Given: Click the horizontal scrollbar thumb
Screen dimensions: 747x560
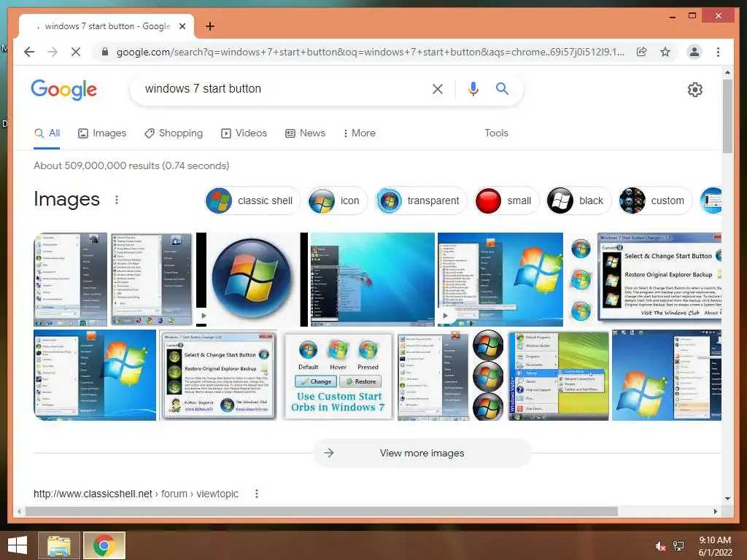Looking at the screenshot, I should coord(321,512).
